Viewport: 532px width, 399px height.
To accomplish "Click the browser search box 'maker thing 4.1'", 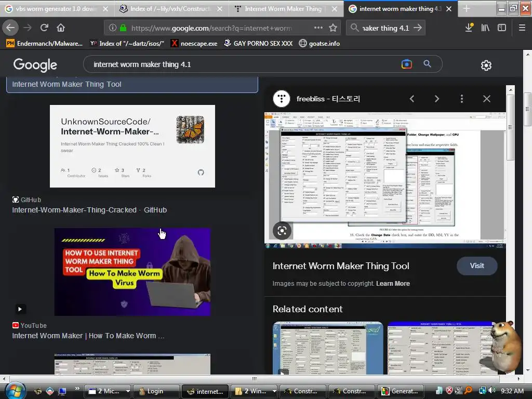I will point(385,28).
